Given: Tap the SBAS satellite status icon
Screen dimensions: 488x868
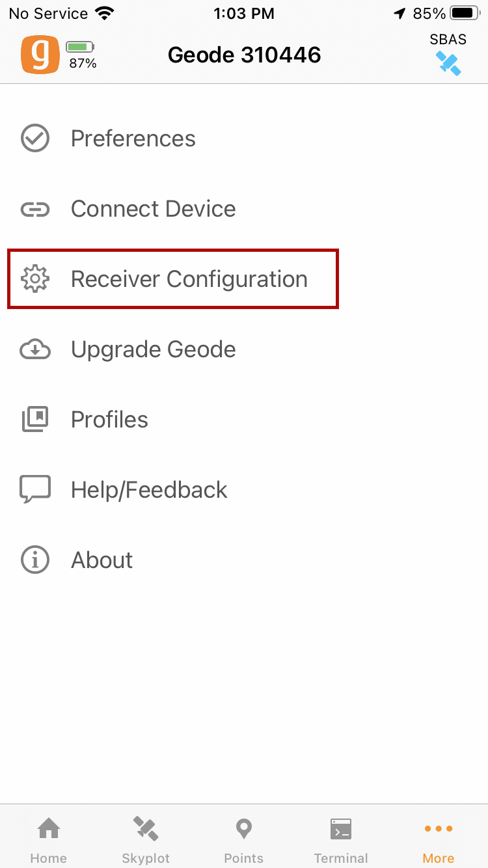Looking at the screenshot, I should tap(448, 63).
